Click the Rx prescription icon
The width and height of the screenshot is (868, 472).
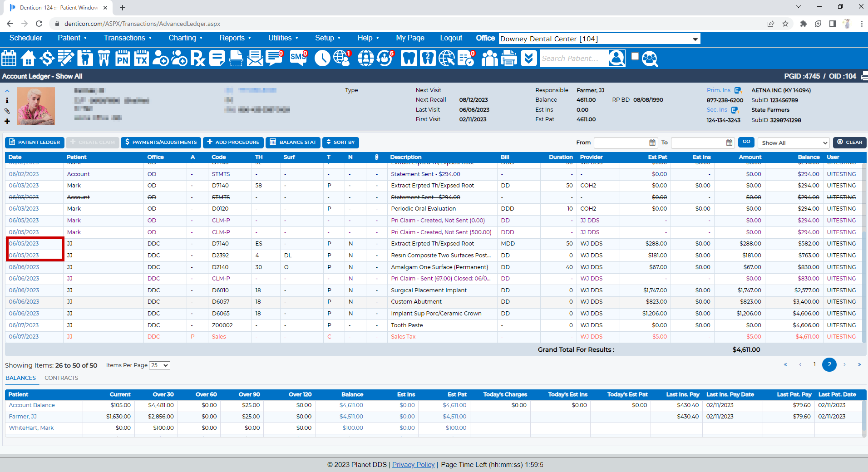(x=198, y=59)
